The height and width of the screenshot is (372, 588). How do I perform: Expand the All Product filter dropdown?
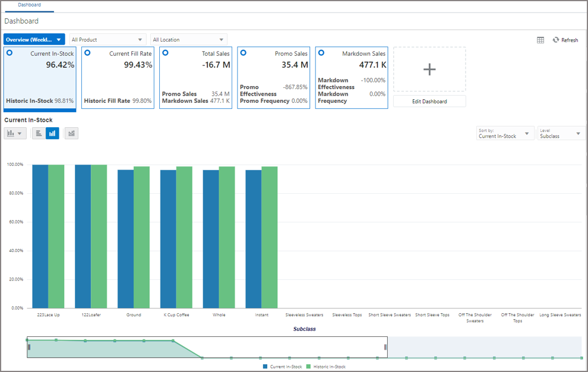[x=108, y=39]
